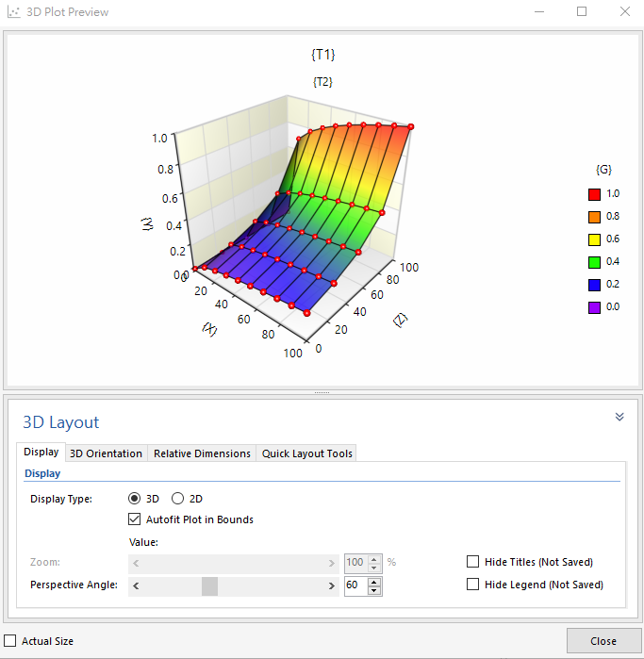The width and height of the screenshot is (644, 659).
Task: Click the yellow 0.6 legend swatch
Action: coord(594,240)
